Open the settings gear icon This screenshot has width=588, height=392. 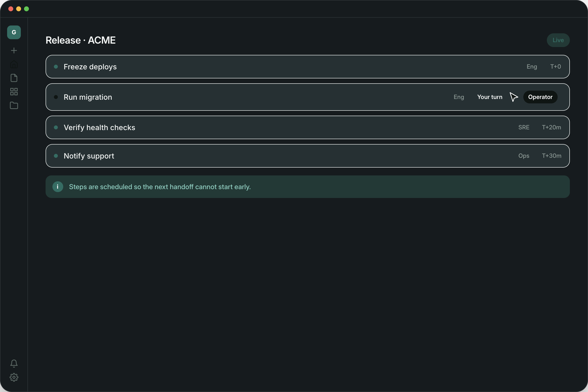(14, 377)
